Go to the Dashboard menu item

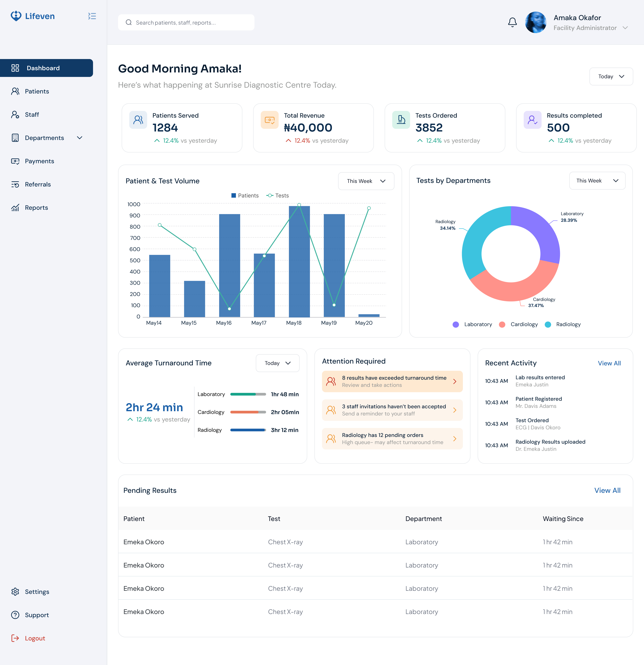tap(47, 68)
